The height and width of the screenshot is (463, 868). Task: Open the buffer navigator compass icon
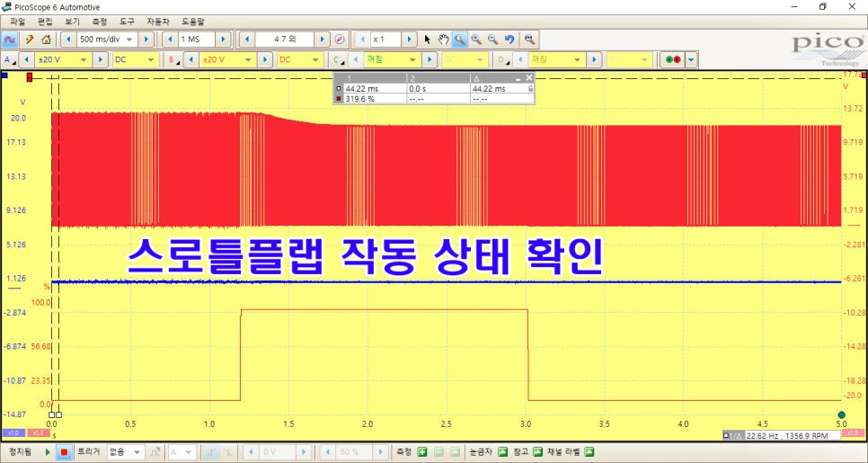click(340, 40)
